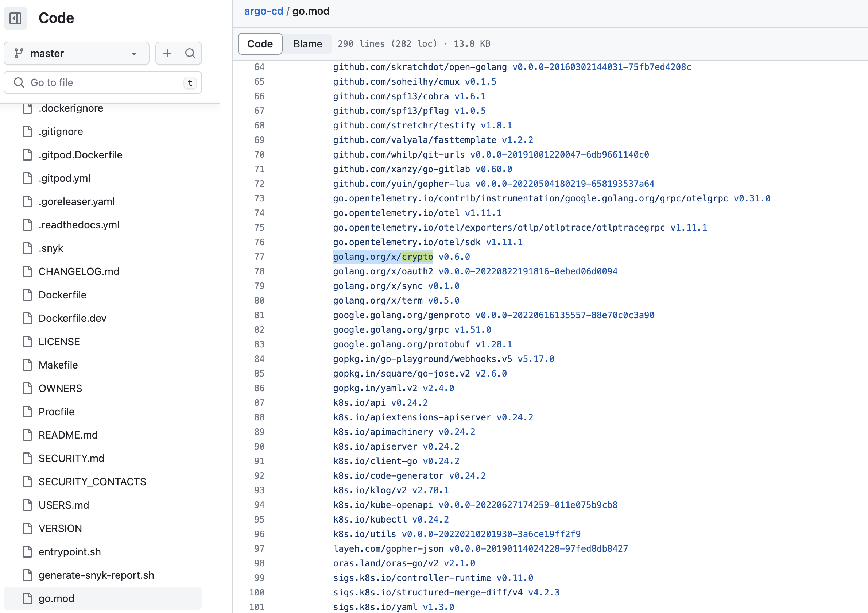The width and height of the screenshot is (868, 613).
Task: Click line number 77 in the gutter
Action: (x=259, y=257)
